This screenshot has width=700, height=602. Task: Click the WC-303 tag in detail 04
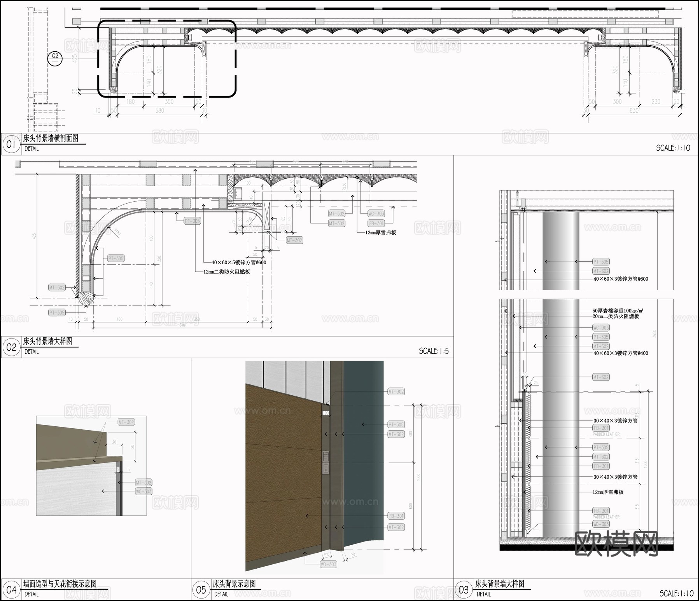[143, 491]
